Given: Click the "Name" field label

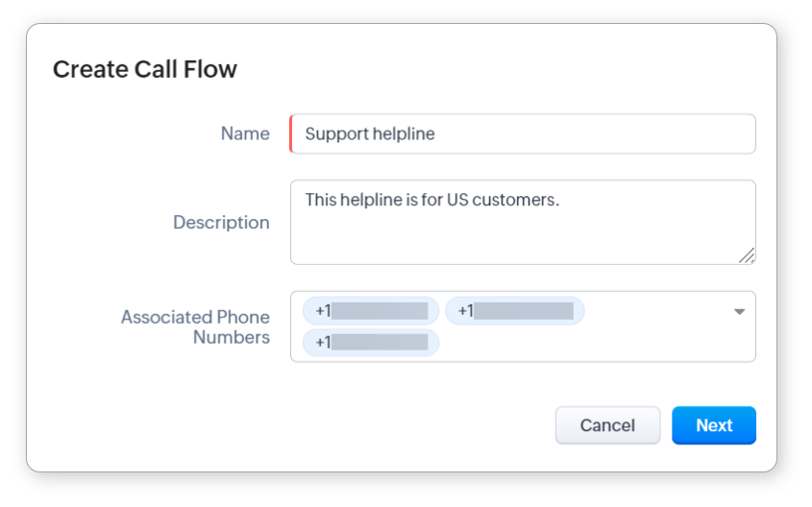Looking at the screenshot, I should coord(245,134).
